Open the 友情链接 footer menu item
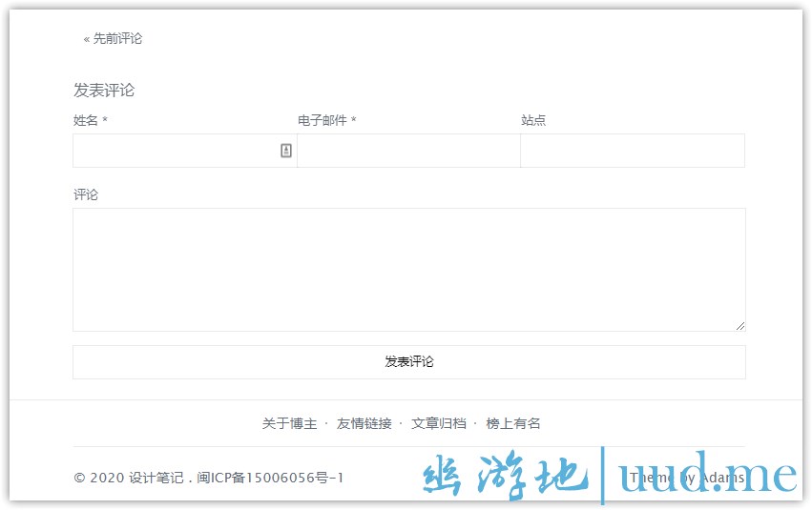812x510 pixels. (364, 423)
